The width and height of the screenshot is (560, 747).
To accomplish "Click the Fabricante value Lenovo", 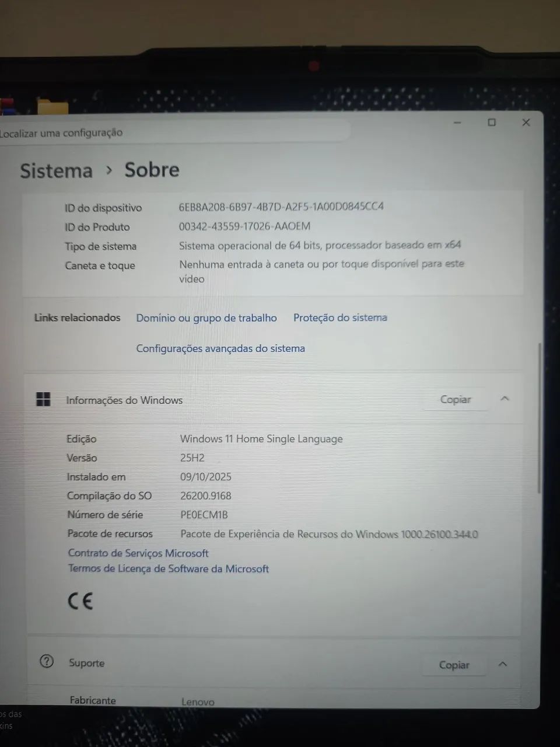I will pyautogui.click(x=198, y=702).
